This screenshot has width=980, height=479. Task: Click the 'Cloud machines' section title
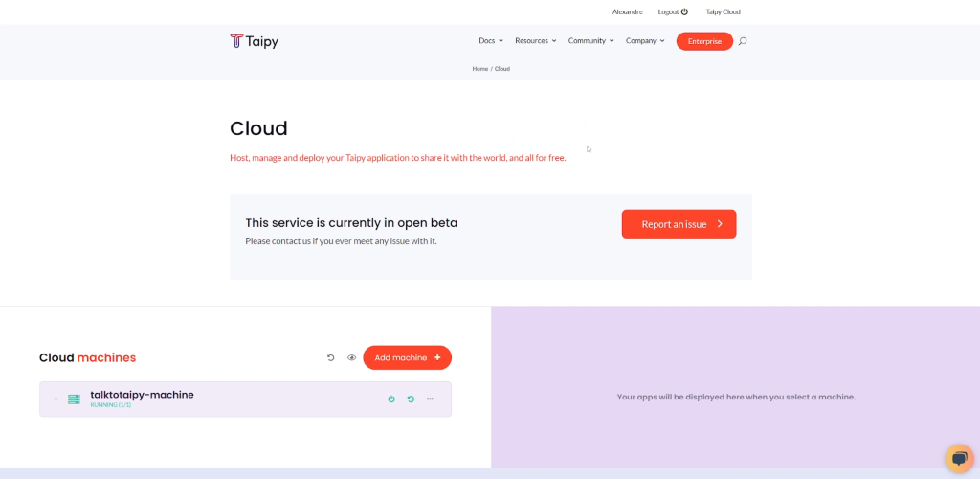(87, 357)
